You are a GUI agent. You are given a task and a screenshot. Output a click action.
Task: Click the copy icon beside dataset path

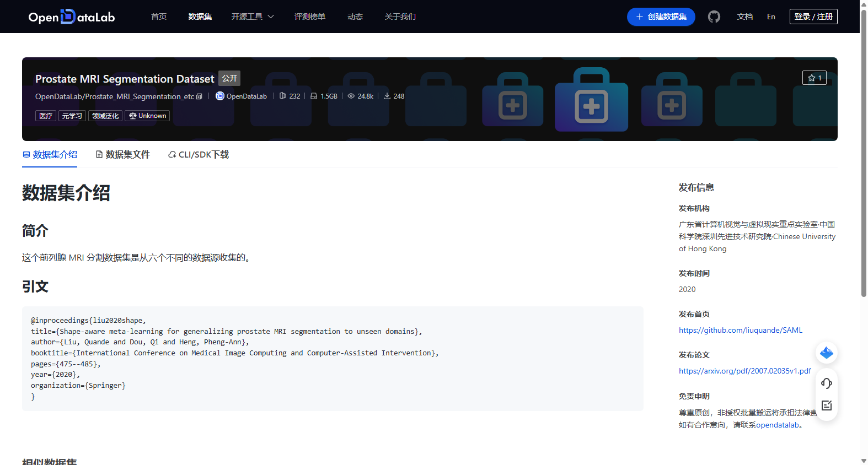(199, 96)
